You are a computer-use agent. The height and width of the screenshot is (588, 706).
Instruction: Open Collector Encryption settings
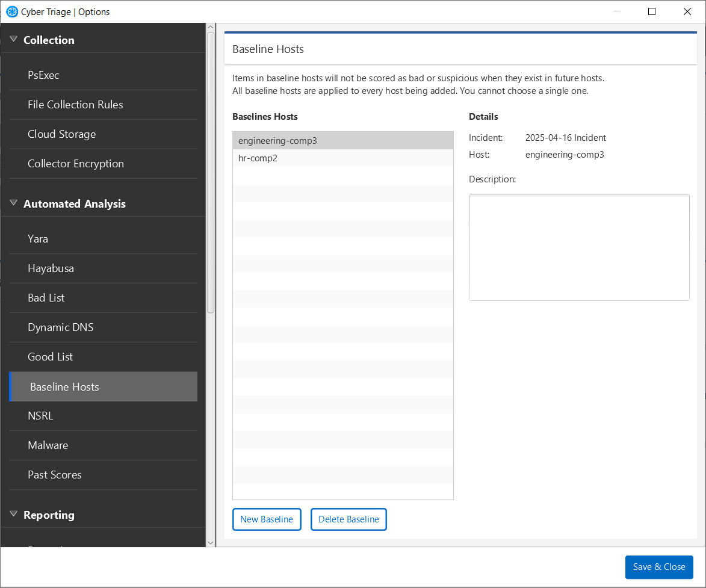(76, 163)
